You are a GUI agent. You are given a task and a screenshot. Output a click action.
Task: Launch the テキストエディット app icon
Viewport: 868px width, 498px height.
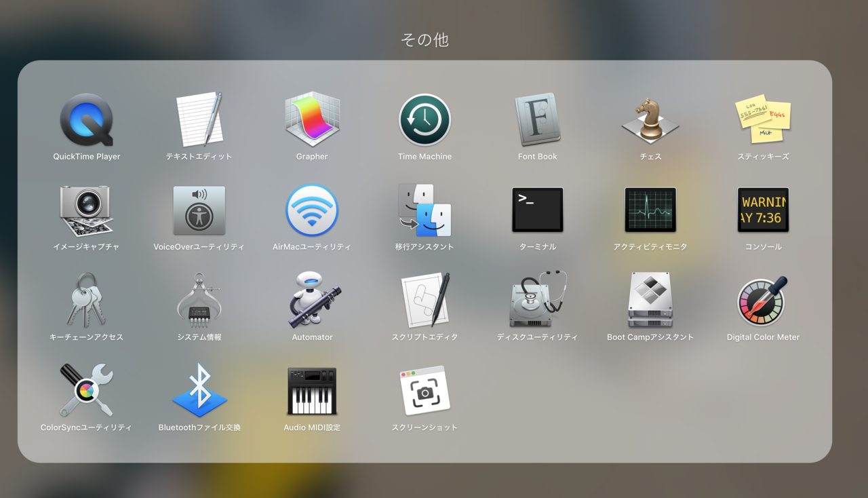199,119
